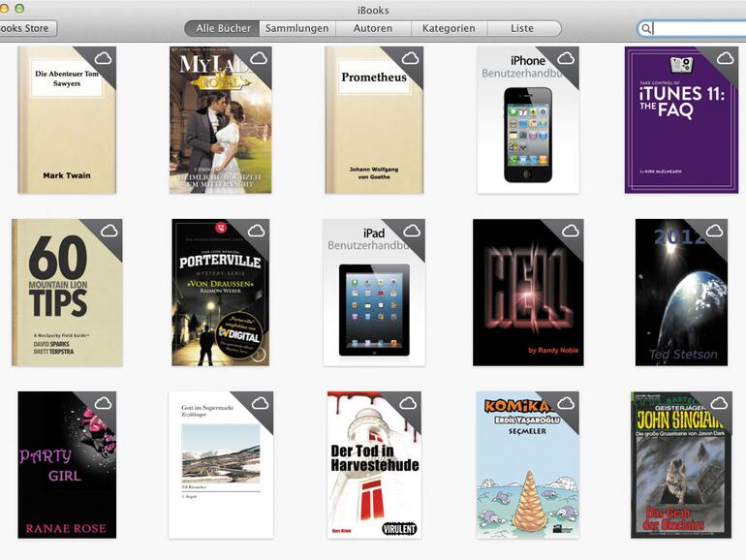Download cloud icon on Tom Sawyers book
Viewport: 746px width, 560px height.
[x=103, y=58]
